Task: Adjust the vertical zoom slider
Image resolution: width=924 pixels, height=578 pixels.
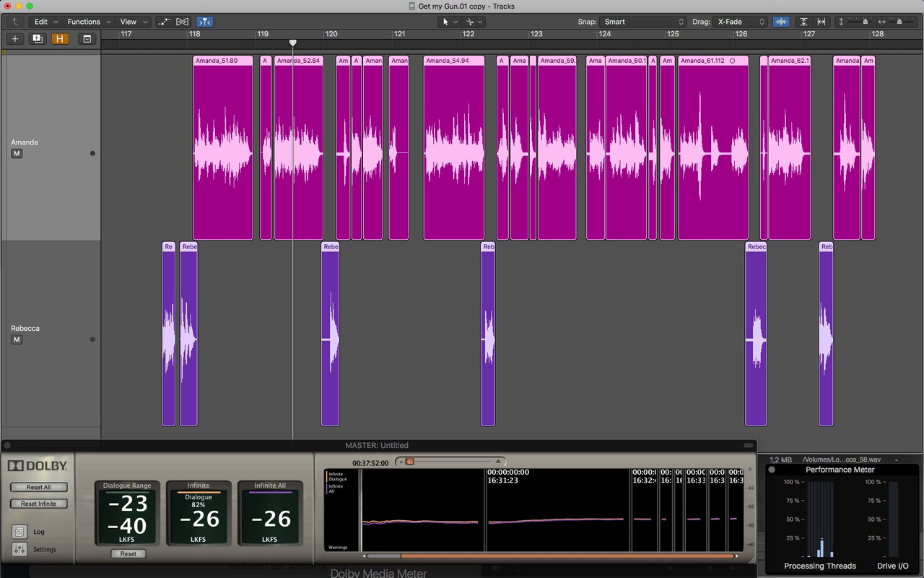Action: pyautogui.click(x=866, y=22)
